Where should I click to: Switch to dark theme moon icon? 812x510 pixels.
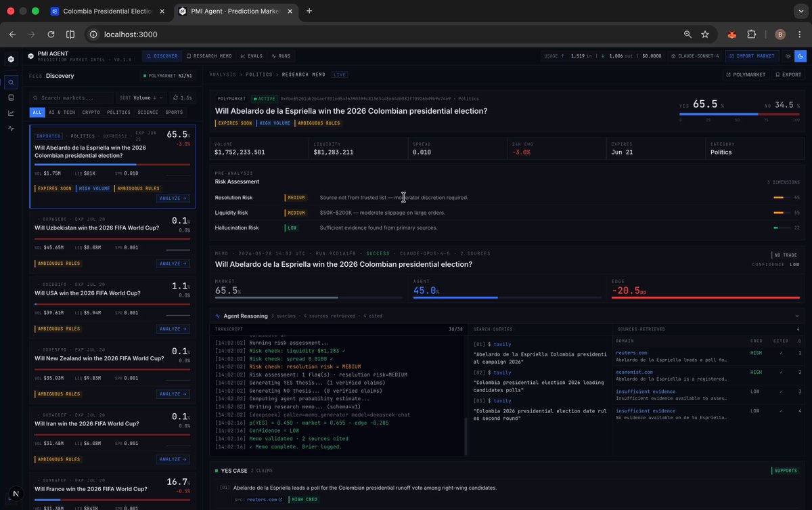coord(800,56)
